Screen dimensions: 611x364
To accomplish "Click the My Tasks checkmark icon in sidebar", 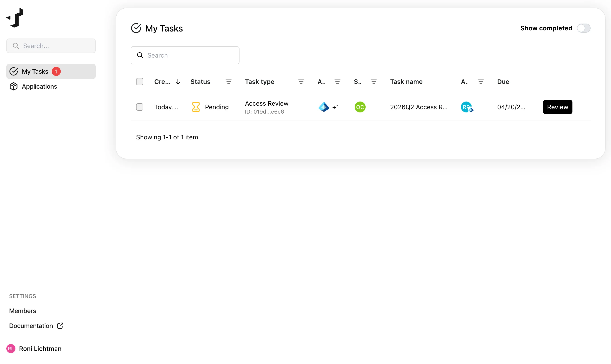I will (14, 71).
